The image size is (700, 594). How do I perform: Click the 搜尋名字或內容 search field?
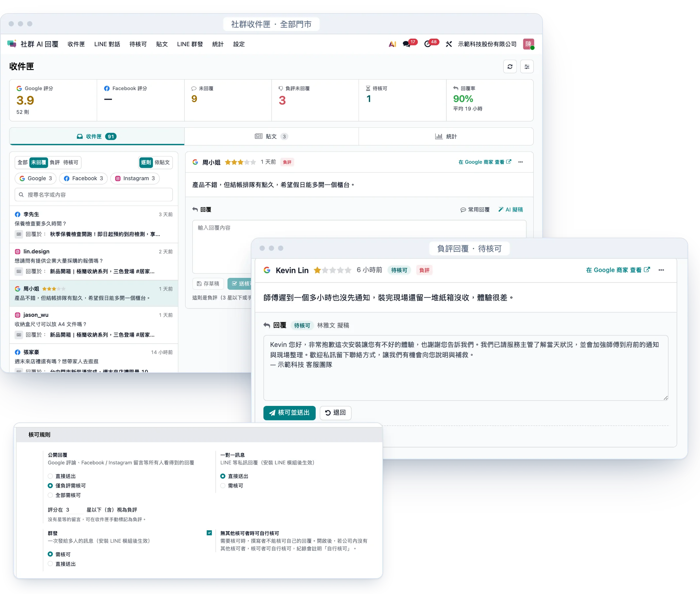94,195
